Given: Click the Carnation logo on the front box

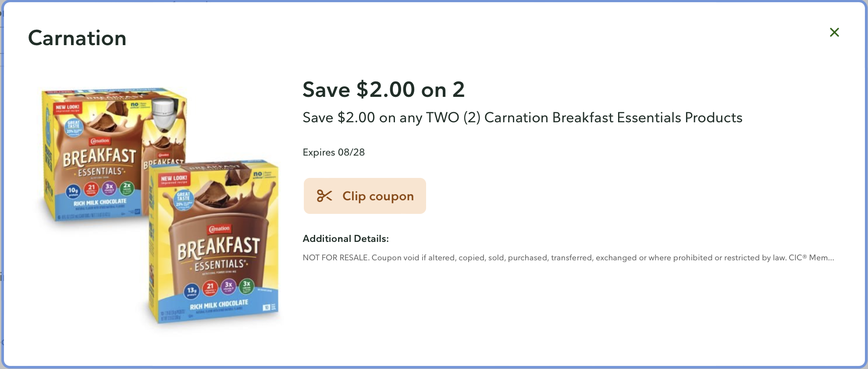Looking at the screenshot, I should click(x=219, y=229).
